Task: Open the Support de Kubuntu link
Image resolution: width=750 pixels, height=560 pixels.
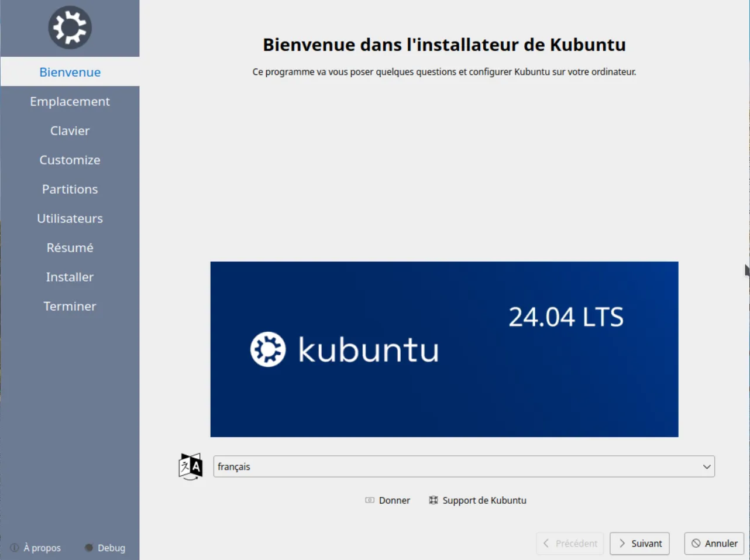Action: tap(484, 500)
